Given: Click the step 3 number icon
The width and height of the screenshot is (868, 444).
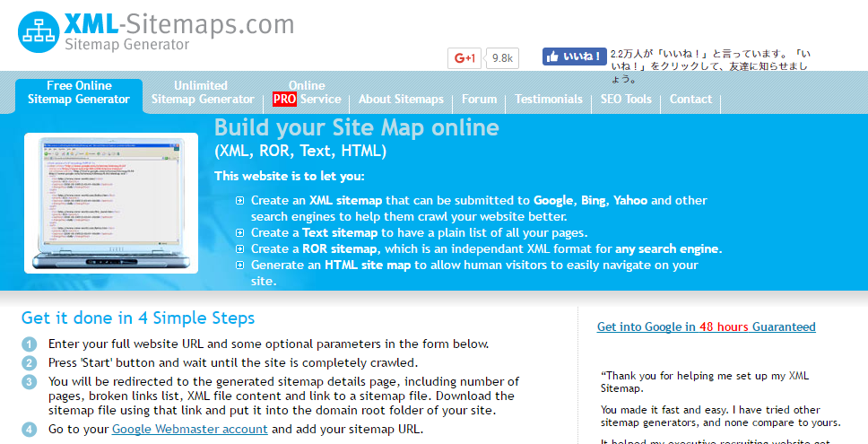Looking at the screenshot, I should [x=30, y=382].
